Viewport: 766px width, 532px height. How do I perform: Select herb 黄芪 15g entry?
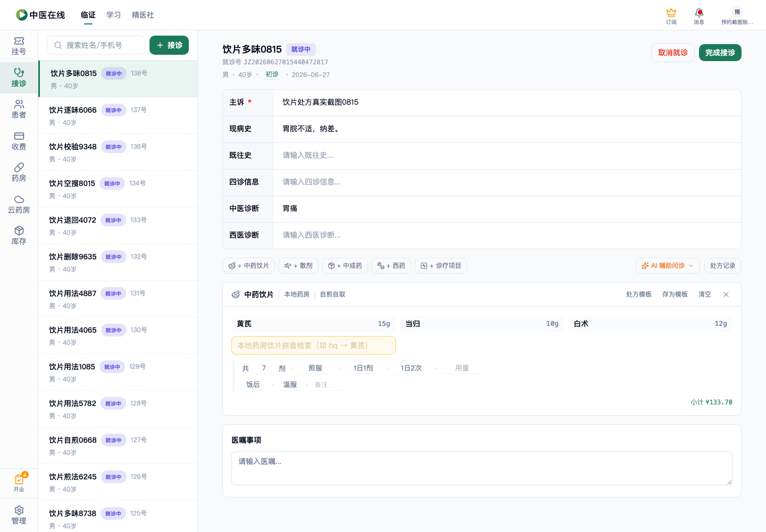[x=313, y=324]
